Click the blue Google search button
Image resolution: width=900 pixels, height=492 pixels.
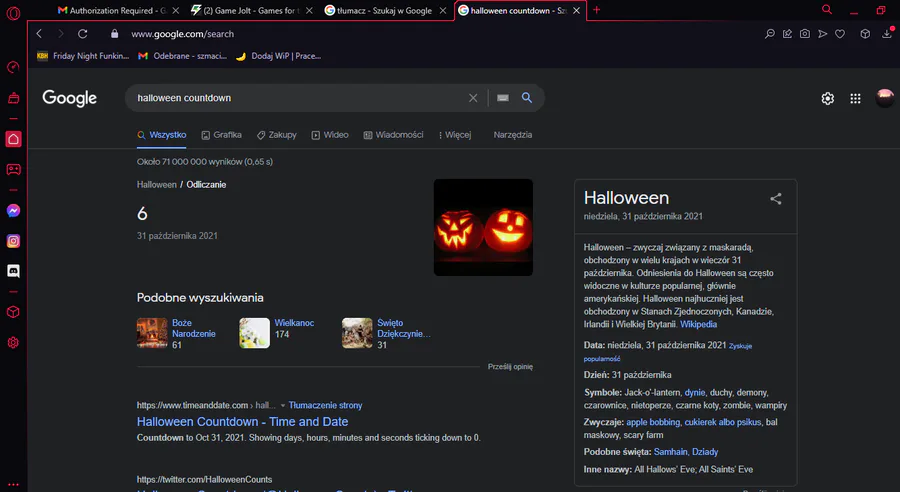[527, 98]
